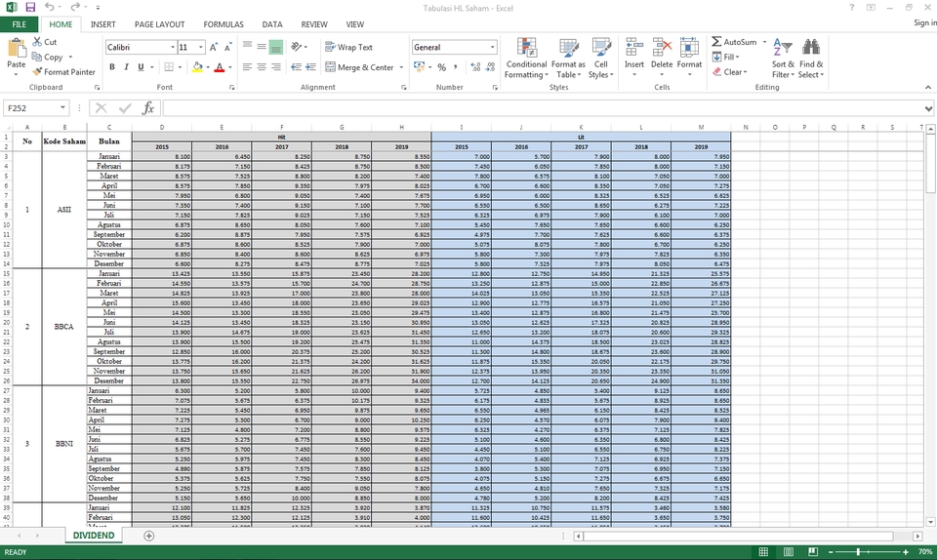Click the Redo arrow icon
The image size is (937, 560).
coord(75,7)
